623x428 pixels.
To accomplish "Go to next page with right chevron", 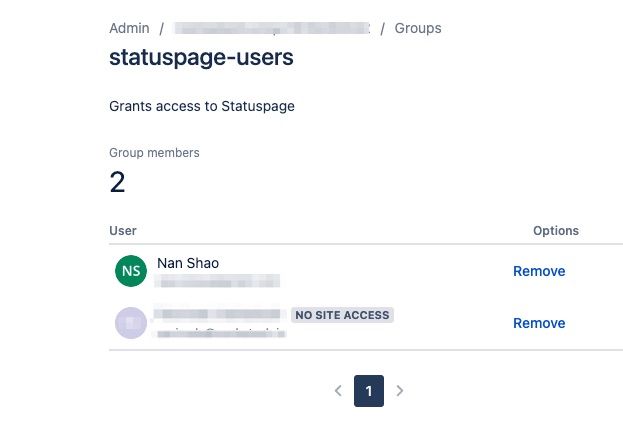I will click(400, 391).
